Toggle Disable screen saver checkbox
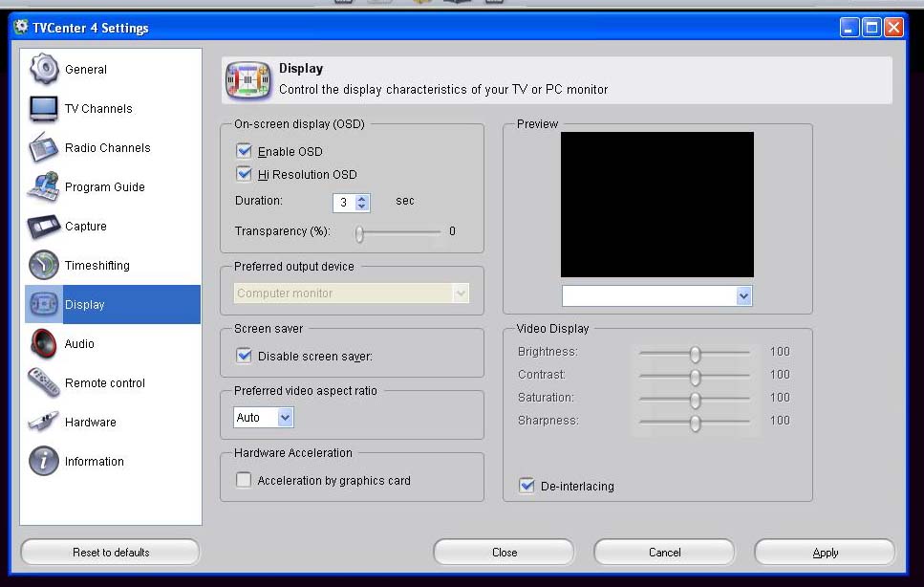 coord(244,356)
